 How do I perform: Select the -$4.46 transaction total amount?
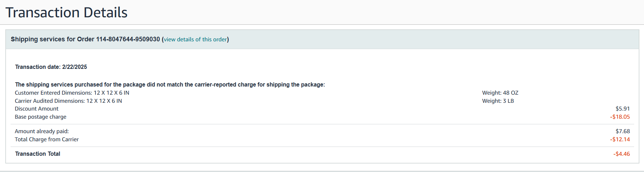[x=621, y=154]
